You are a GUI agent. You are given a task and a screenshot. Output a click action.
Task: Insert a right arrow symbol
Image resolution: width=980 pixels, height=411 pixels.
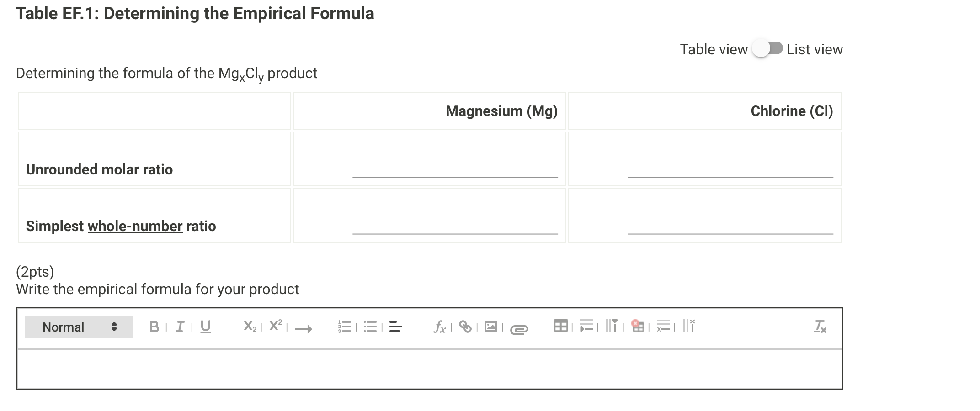303,328
